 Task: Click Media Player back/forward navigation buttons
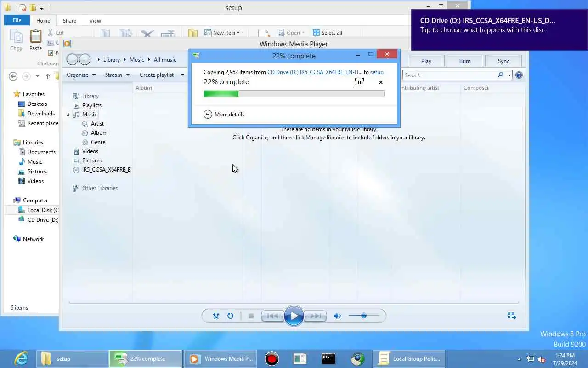[79, 59]
